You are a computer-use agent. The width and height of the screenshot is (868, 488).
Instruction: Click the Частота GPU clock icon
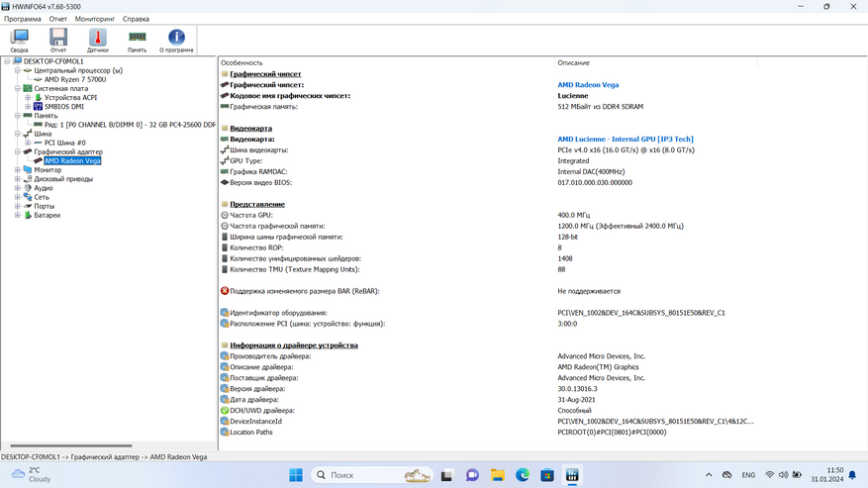tap(225, 215)
